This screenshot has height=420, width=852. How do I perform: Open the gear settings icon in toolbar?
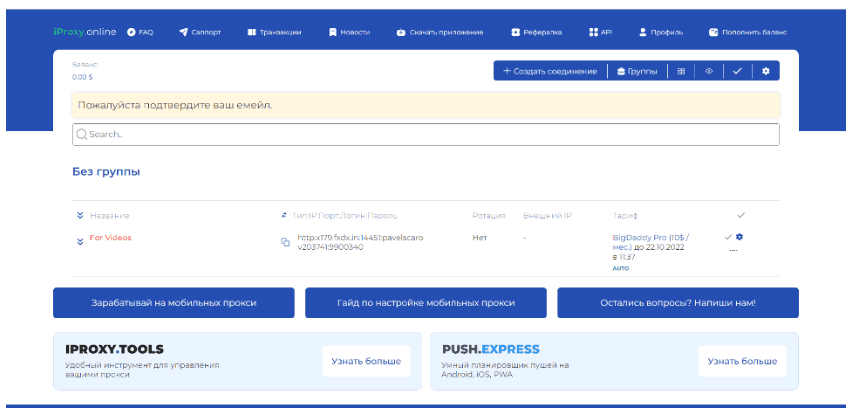click(766, 71)
